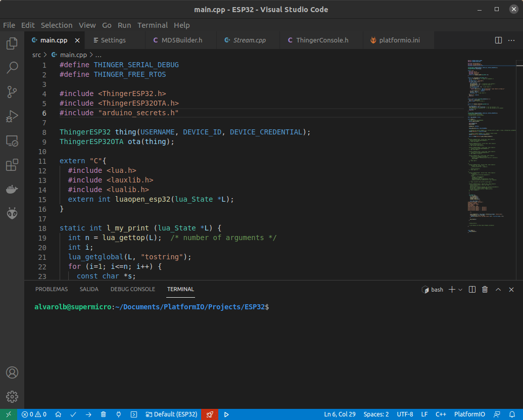This screenshot has width=523, height=420.
Task: Expand breadcrumb ellipsis symbol list
Action: [99, 55]
